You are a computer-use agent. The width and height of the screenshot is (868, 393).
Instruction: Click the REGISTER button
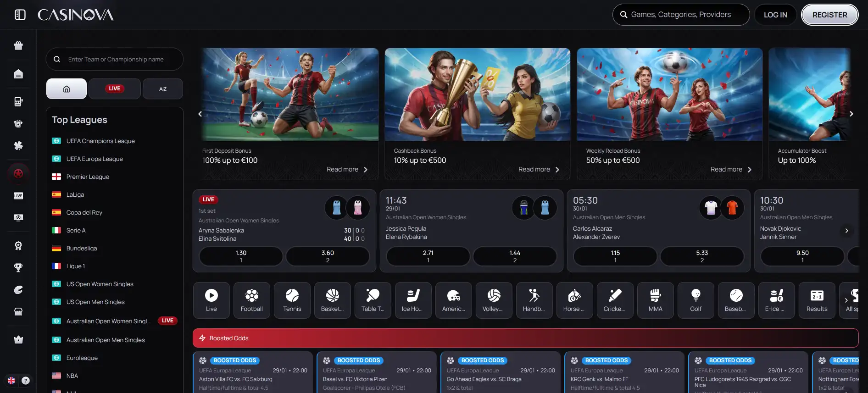829,15
